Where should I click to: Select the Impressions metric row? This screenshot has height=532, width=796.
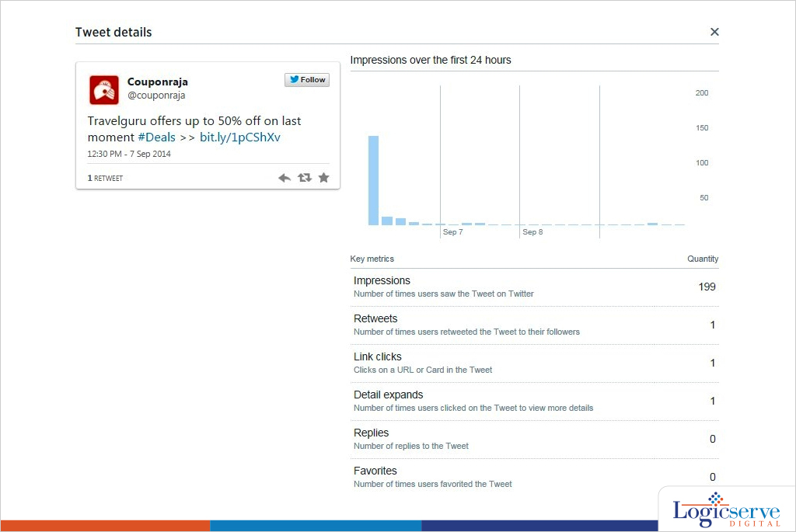pos(534,287)
